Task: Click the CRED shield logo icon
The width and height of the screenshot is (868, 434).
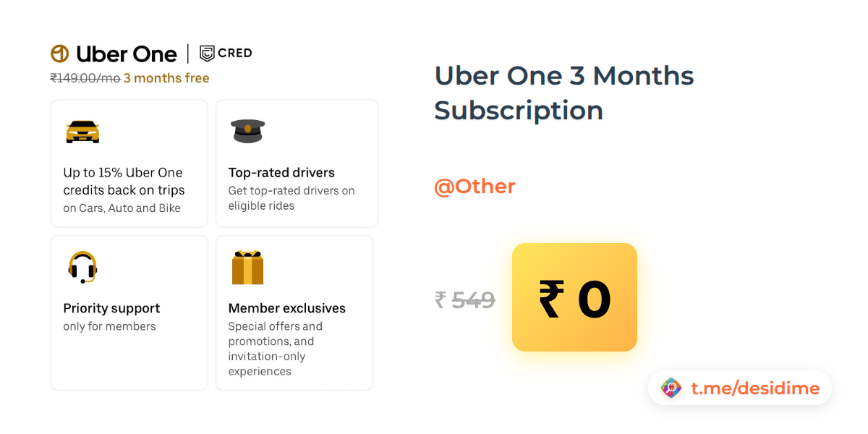Action: pyautogui.click(x=208, y=53)
